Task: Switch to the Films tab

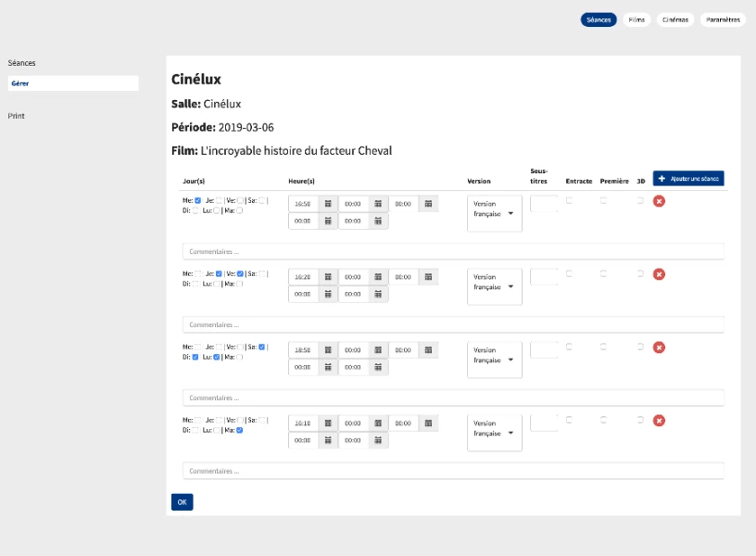Action: click(x=636, y=19)
